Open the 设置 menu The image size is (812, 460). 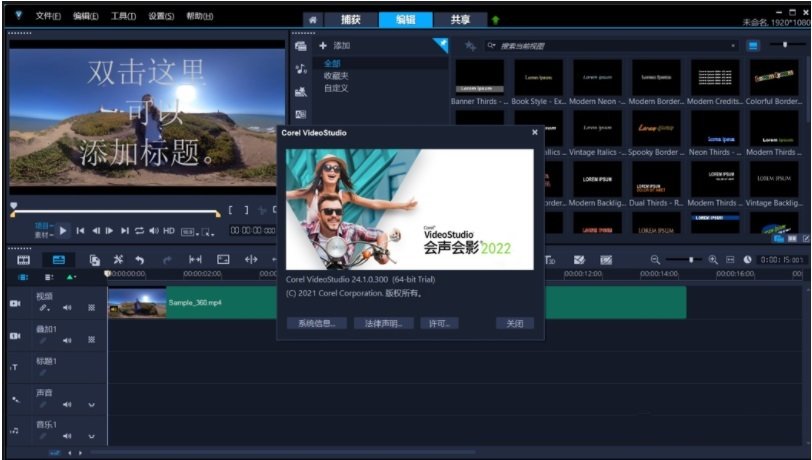(x=161, y=16)
